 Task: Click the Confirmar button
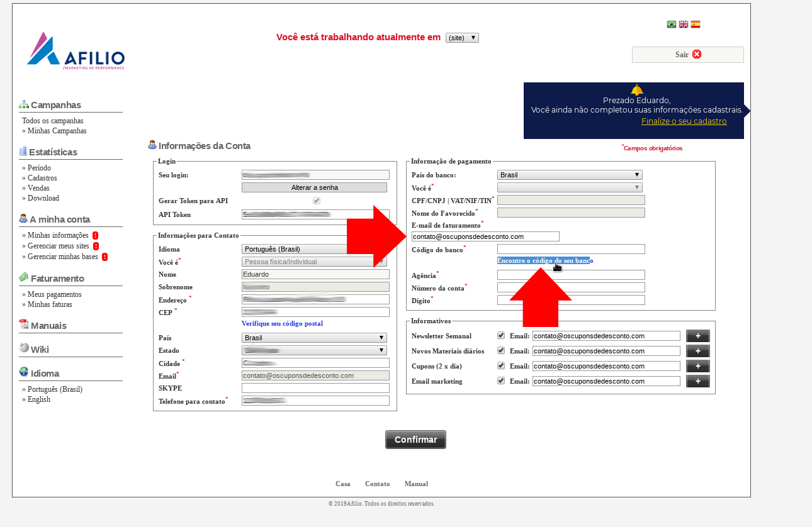point(415,440)
